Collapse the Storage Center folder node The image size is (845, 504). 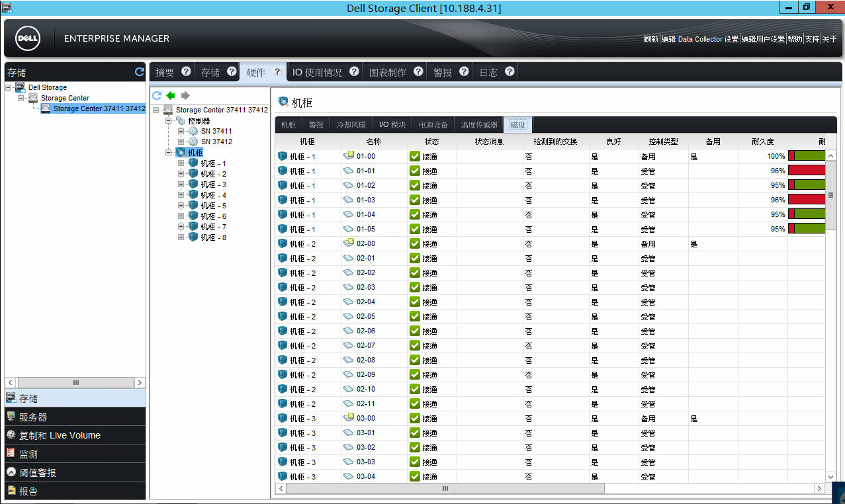pyautogui.click(x=21, y=98)
